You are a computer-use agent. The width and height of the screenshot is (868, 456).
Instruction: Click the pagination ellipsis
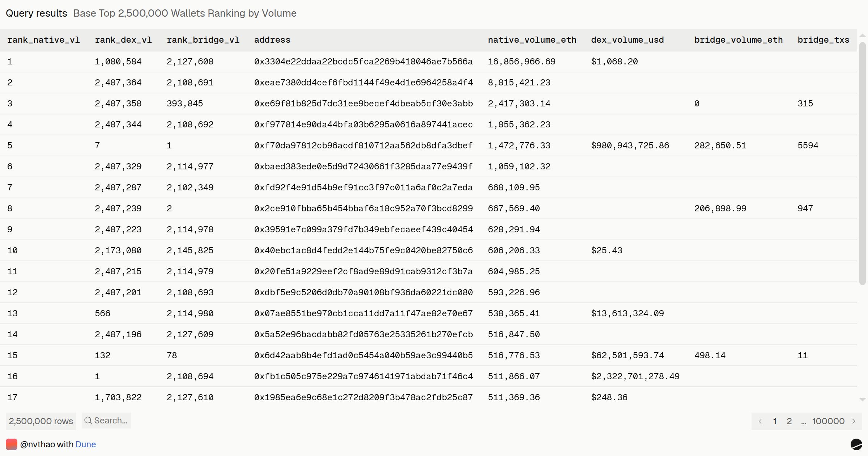coord(804,422)
